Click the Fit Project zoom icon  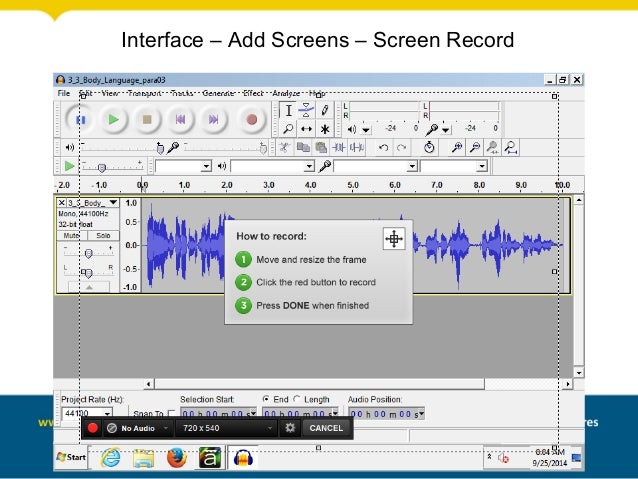coord(511,147)
